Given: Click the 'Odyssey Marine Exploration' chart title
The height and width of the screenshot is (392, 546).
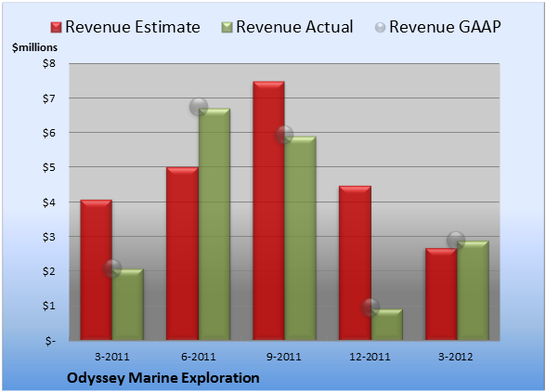Looking at the screenshot, I should coord(163,378).
